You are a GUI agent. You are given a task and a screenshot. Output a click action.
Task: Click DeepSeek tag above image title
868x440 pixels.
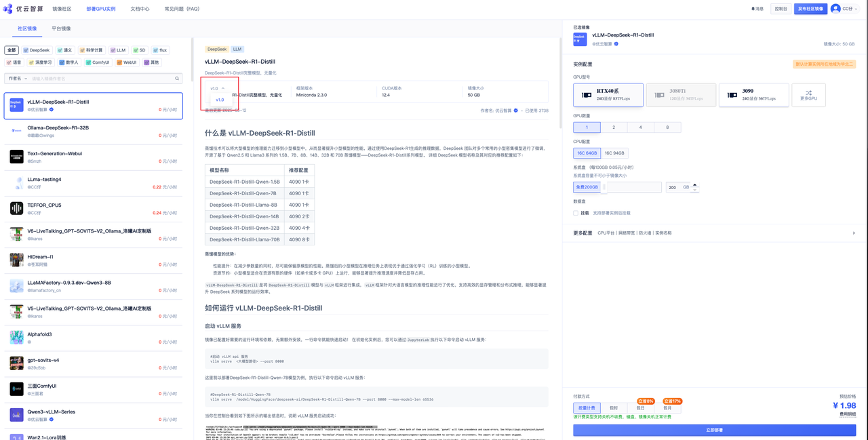tap(217, 49)
